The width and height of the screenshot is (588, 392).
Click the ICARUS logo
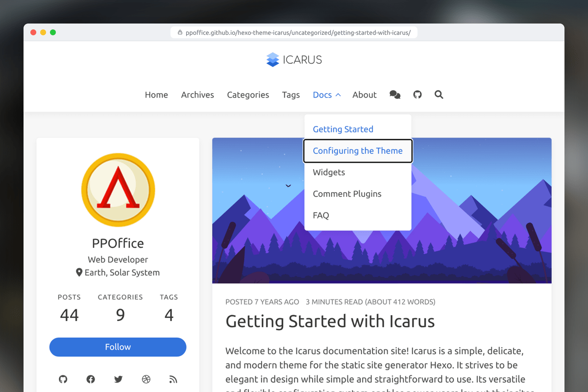click(294, 60)
